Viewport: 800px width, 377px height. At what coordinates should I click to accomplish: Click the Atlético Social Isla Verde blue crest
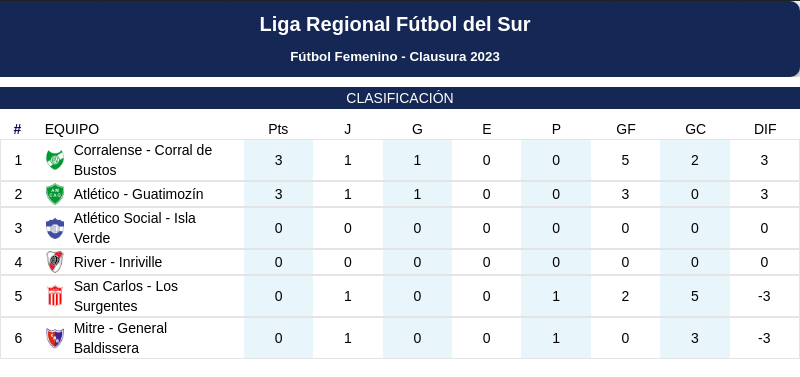55,228
